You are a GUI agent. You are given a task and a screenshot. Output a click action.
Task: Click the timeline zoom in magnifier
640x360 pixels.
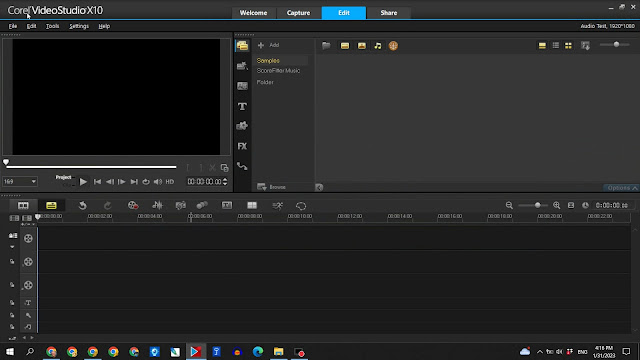[x=556, y=205]
